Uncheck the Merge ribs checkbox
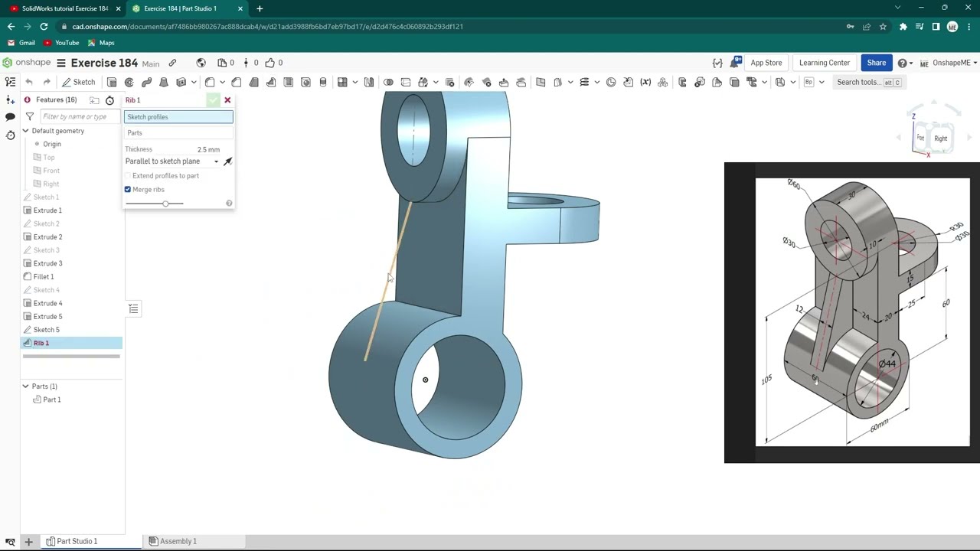 click(128, 189)
